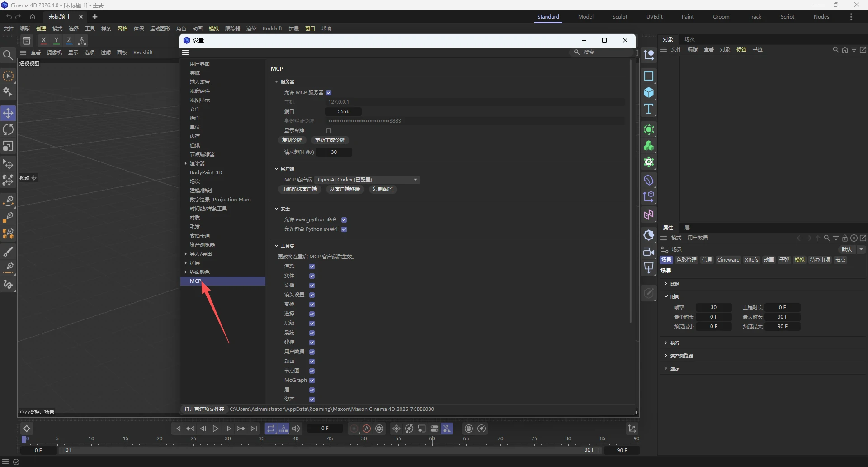Click the 打开首选项文件夹 button
The image size is (868, 467).
tap(204, 409)
